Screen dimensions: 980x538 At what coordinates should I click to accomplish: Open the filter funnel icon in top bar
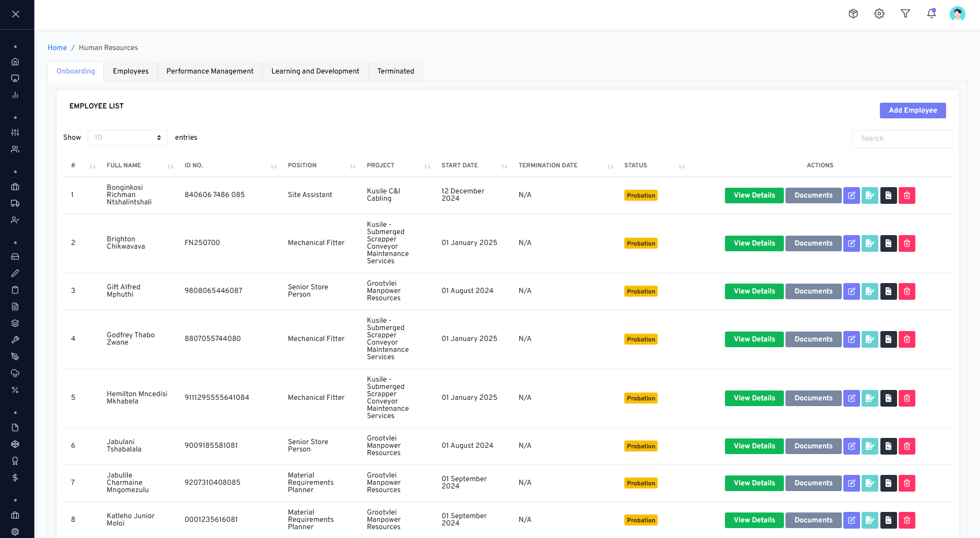[x=905, y=14]
